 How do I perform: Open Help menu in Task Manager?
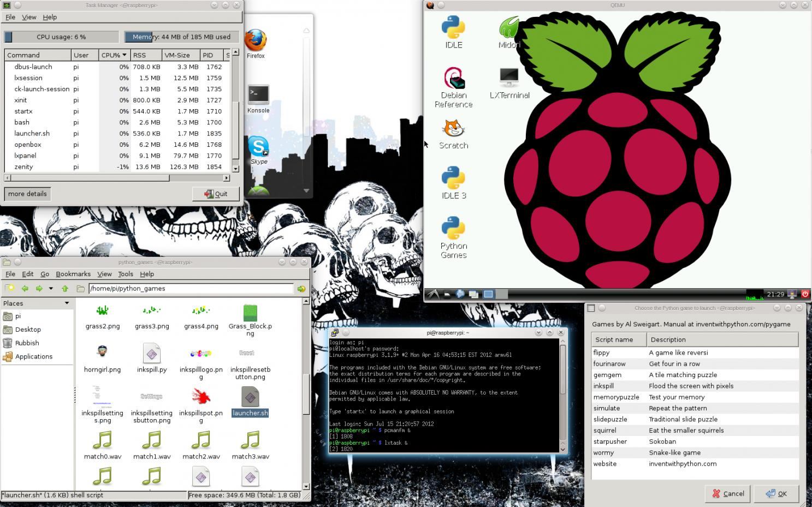[50, 17]
